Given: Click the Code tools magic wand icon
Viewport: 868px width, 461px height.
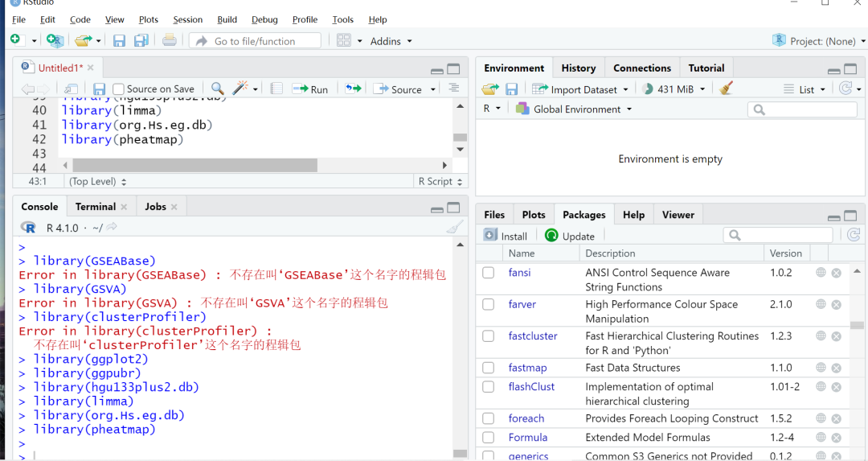Looking at the screenshot, I should pos(240,88).
